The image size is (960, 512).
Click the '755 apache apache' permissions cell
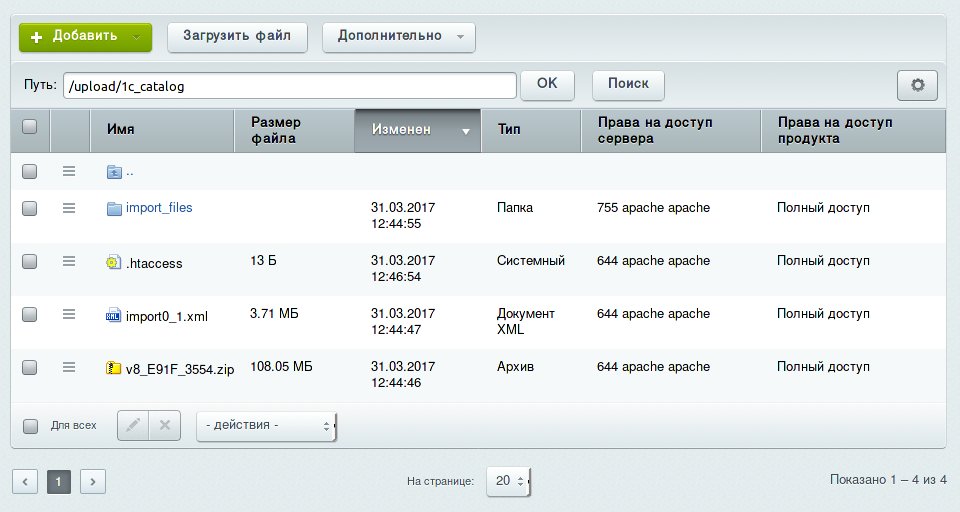[653, 208]
